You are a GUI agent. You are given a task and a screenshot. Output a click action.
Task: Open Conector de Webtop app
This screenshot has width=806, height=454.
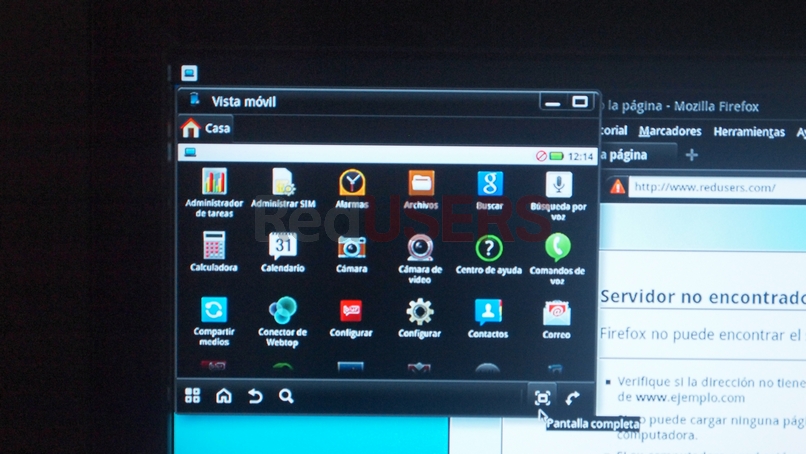282,321
